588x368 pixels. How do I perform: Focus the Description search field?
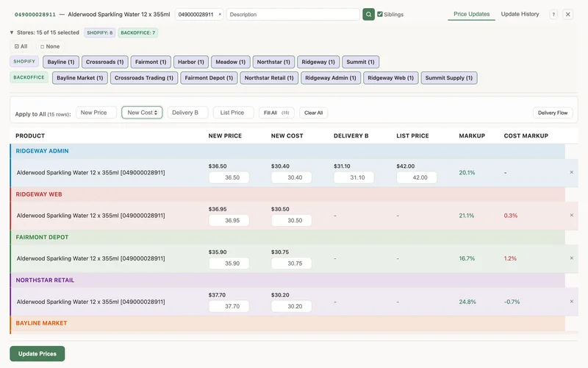pos(293,14)
